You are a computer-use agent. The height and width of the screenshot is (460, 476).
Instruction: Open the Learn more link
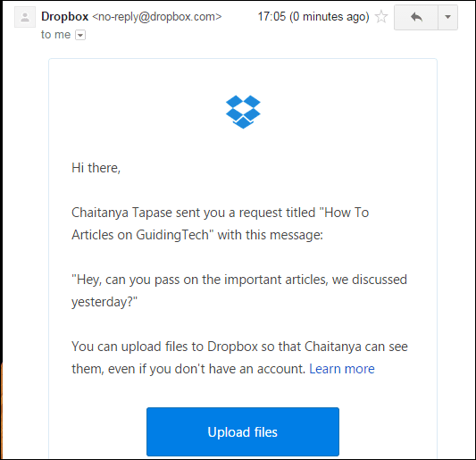click(x=342, y=369)
